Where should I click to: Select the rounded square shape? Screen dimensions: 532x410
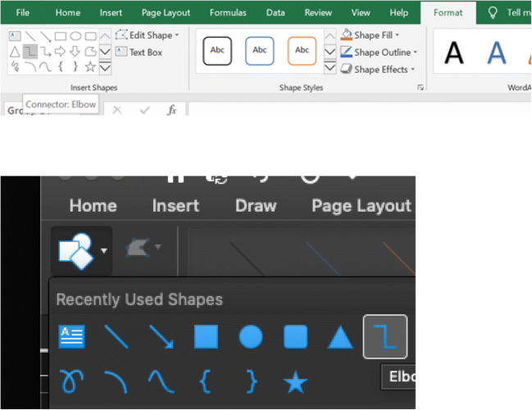click(295, 337)
